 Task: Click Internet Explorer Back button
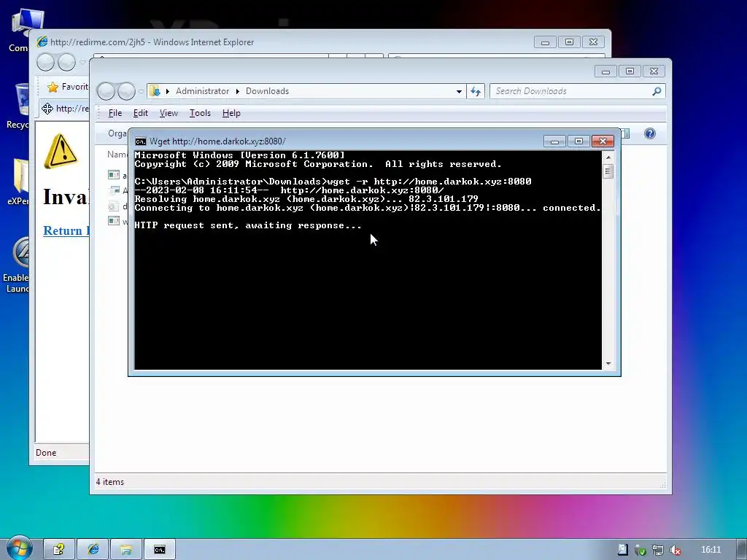[x=46, y=62]
